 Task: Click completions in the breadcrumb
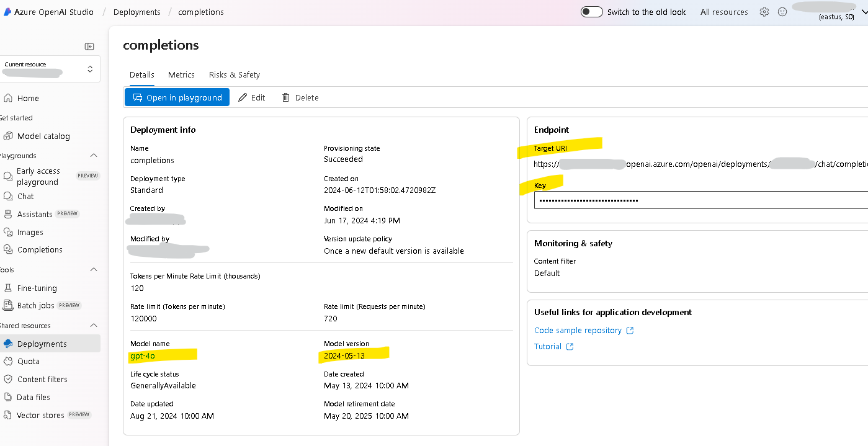click(201, 12)
